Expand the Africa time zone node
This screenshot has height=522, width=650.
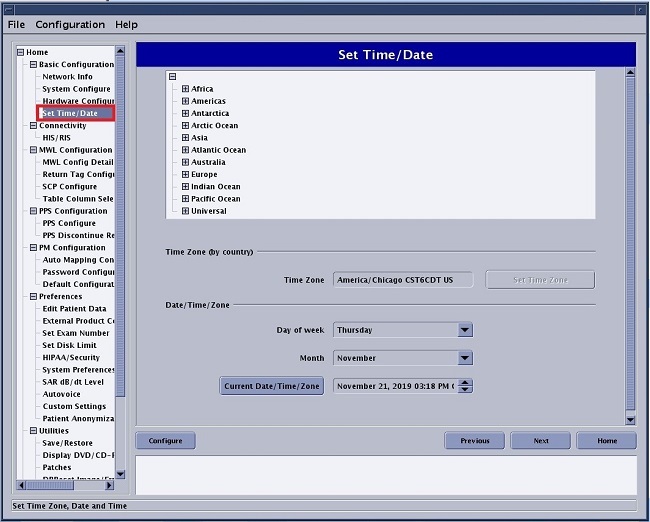185,89
